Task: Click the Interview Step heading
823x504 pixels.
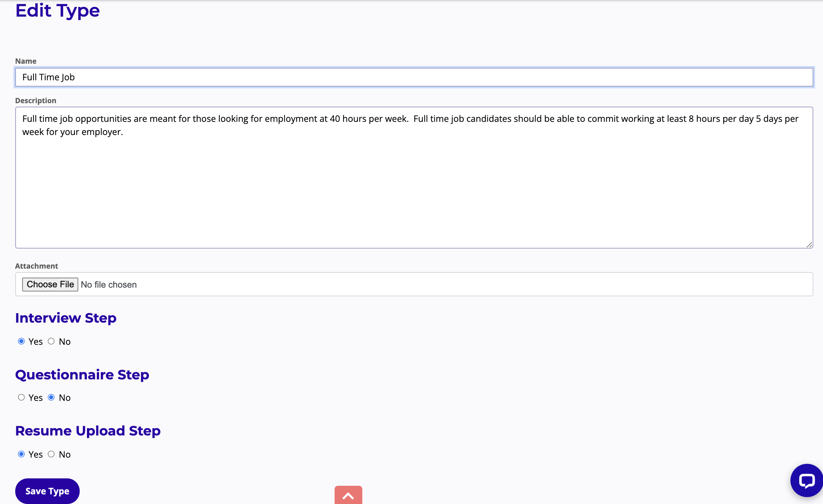Action: point(66,318)
